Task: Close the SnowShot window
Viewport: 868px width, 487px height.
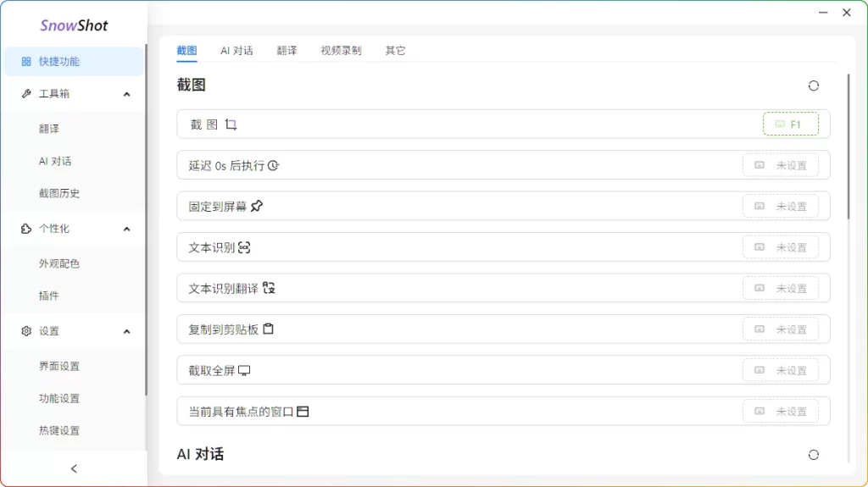Action: [x=847, y=12]
